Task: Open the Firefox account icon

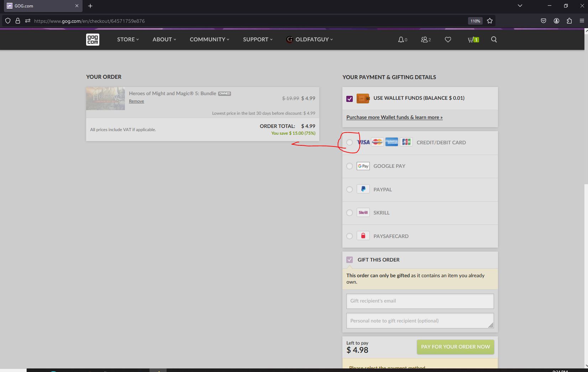Action: click(556, 21)
